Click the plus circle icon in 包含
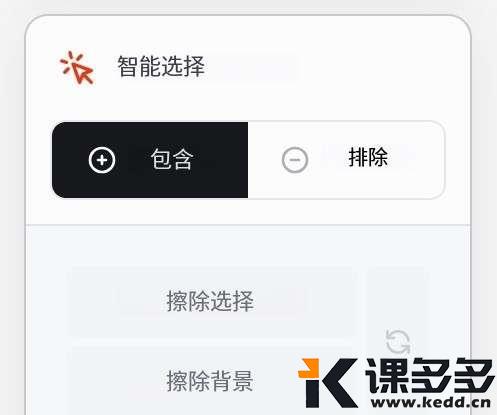This screenshot has width=497, height=415. [x=102, y=160]
